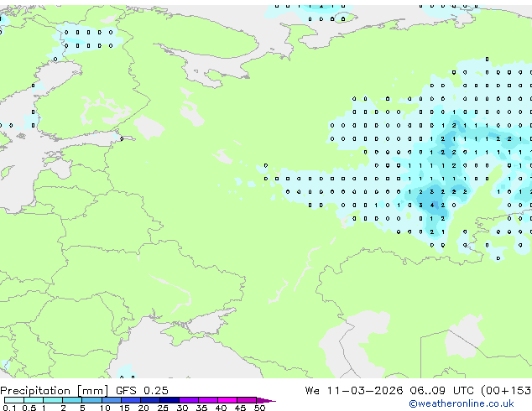
Task: Select the 35–40 mm legend swatch
Action: click(x=207, y=400)
